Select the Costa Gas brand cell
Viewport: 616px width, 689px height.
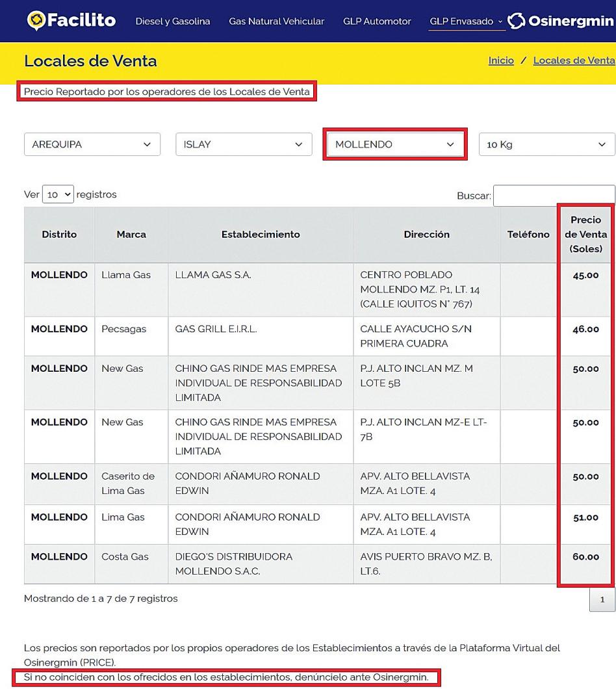point(131,564)
